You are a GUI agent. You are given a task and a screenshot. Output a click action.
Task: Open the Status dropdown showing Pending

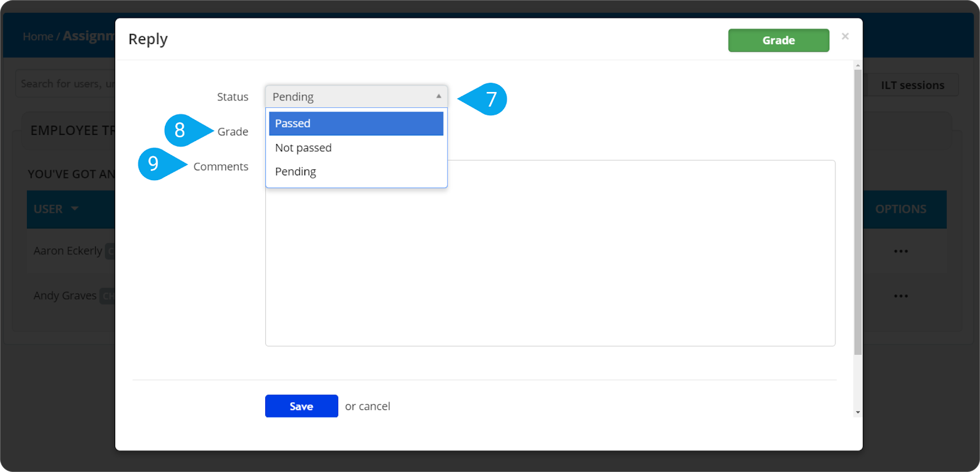[356, 97]
